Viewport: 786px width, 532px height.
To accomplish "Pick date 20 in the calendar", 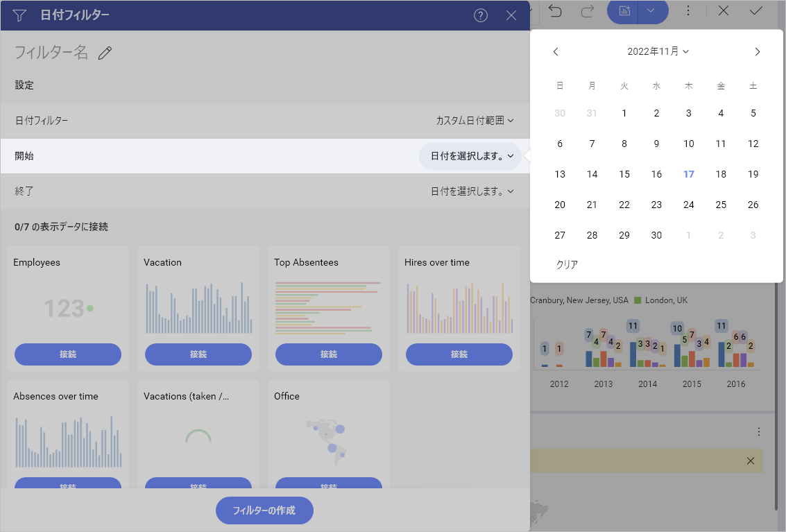I will point(559,205).
